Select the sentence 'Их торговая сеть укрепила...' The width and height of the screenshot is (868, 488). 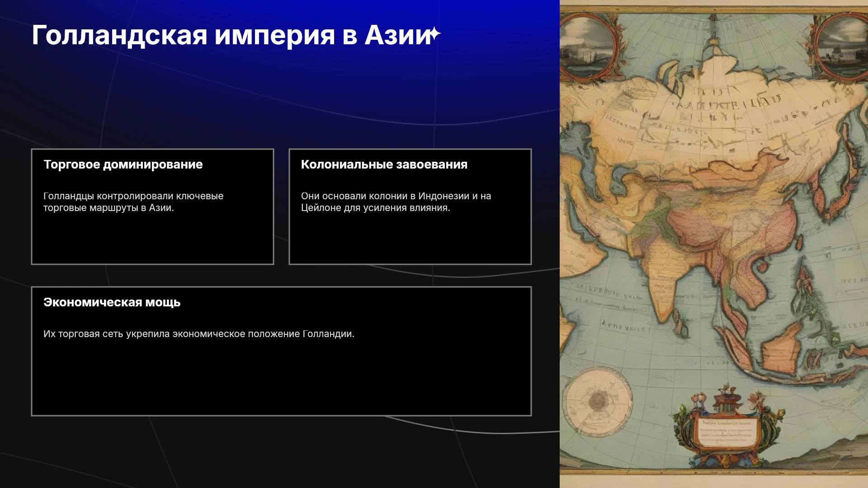(x=199, y=334)
